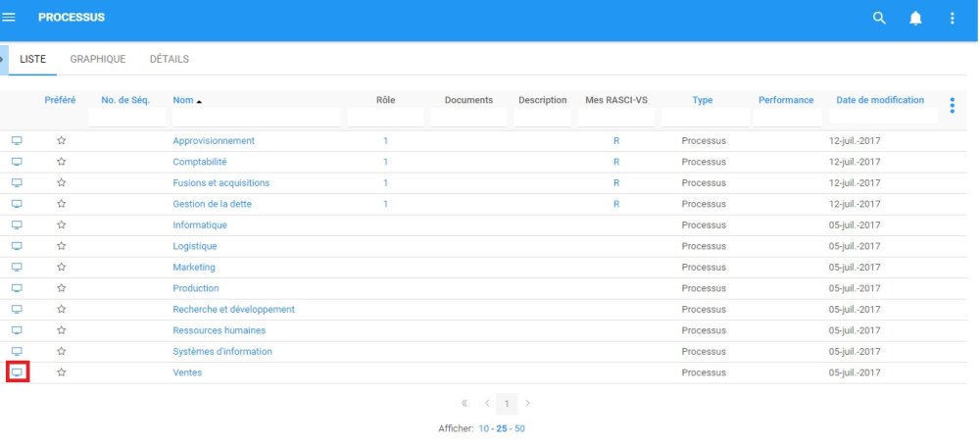Switch to the GRAPHIQUE tab
This screenshot has width=980, height=447.
pyautogui.click(x=97, y=60)
